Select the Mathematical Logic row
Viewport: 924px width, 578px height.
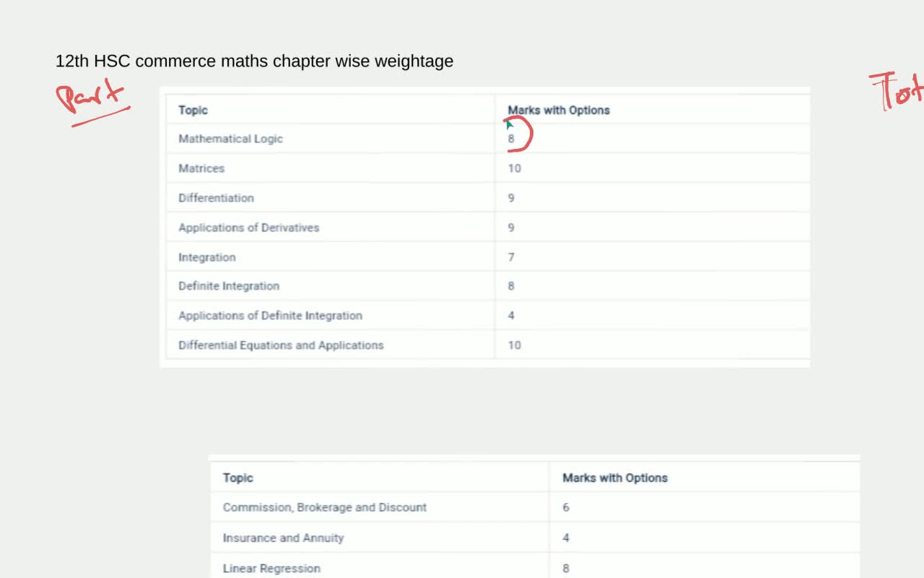[x=488, y=139]
